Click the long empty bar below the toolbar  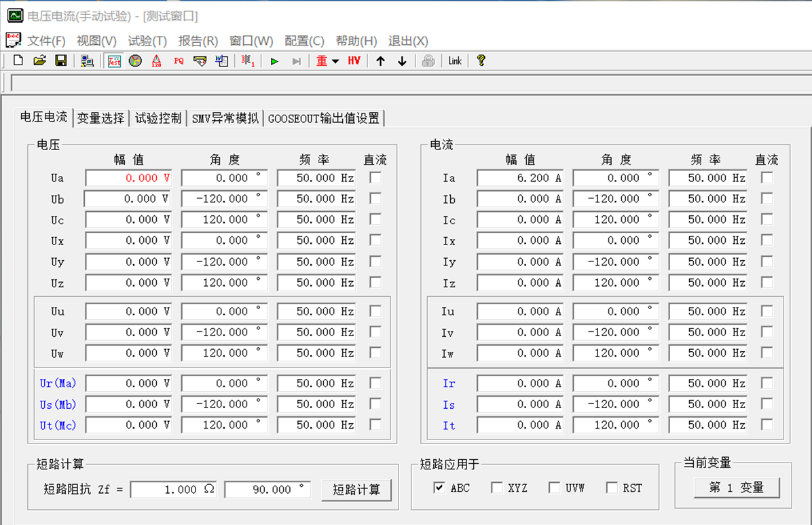pos(411,83)
